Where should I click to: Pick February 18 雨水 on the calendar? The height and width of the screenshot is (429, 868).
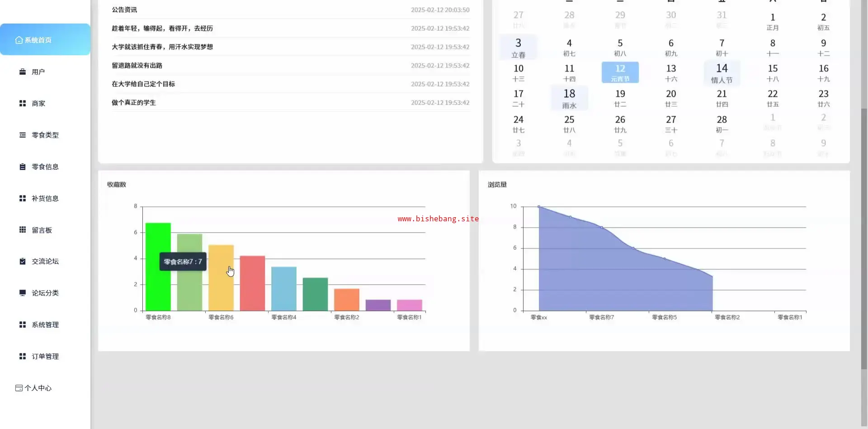click(x=569, y=98)
